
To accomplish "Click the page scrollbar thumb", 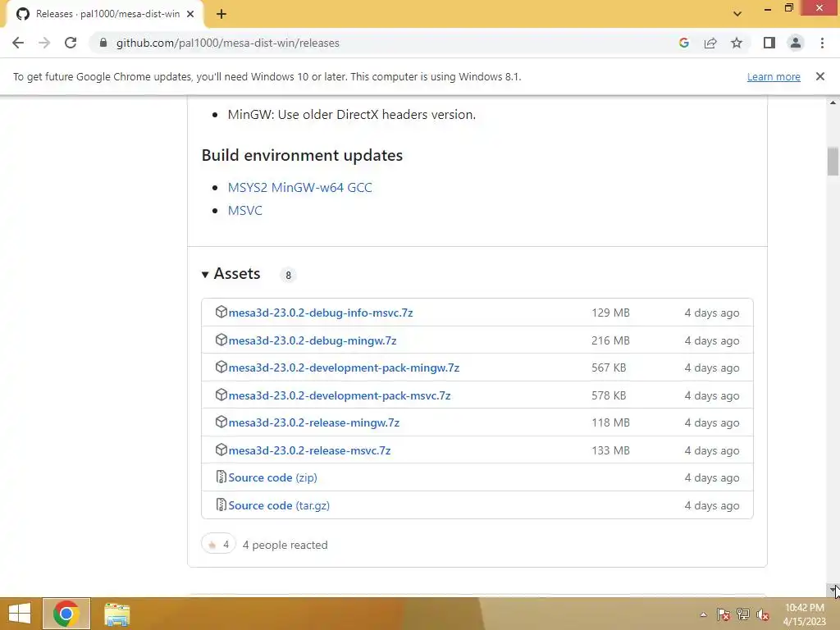I will 833,161.
